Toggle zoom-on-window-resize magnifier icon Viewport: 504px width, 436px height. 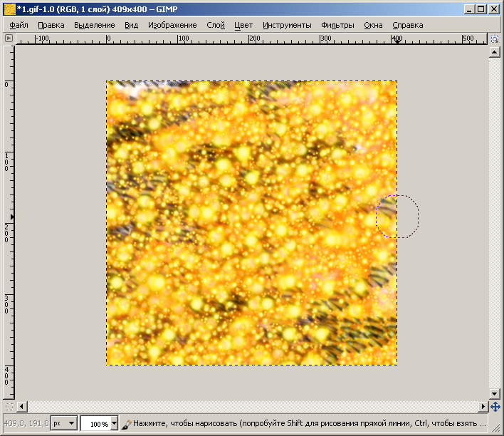[x=495, y=39]
